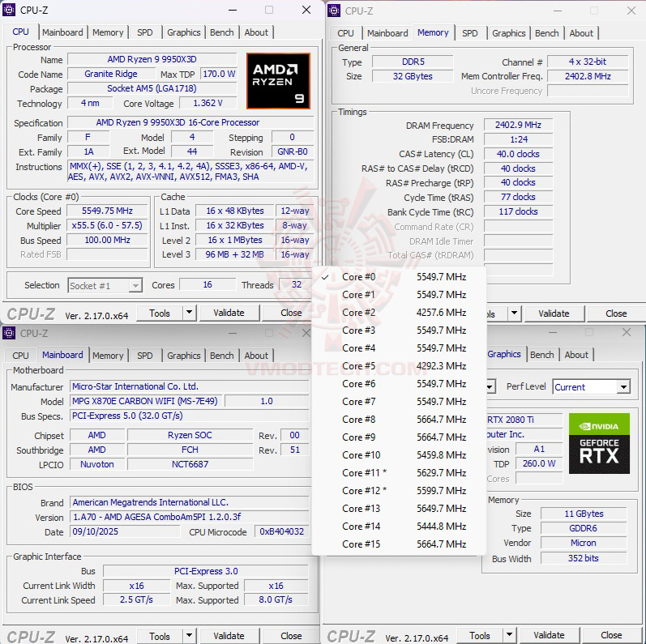Open the Tools dropdown arrow in the Mainboard window

[189, 636]
